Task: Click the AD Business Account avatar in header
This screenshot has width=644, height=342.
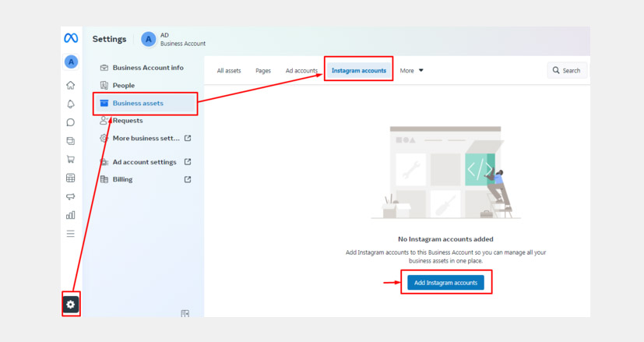Action: (x=149, y=40)
